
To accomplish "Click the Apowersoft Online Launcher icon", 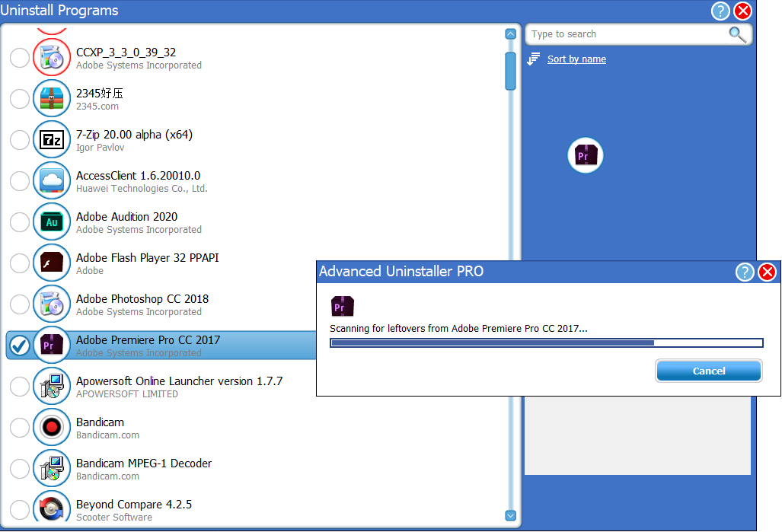I will 51,387.
